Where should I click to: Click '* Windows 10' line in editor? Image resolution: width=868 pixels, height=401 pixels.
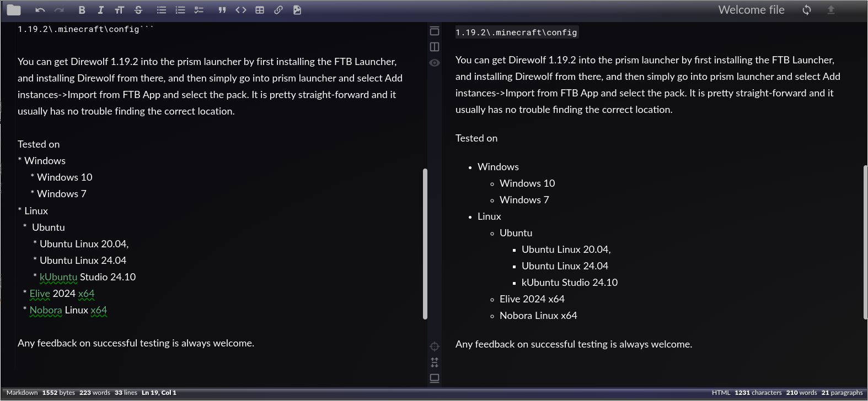(x=61, y=177)
